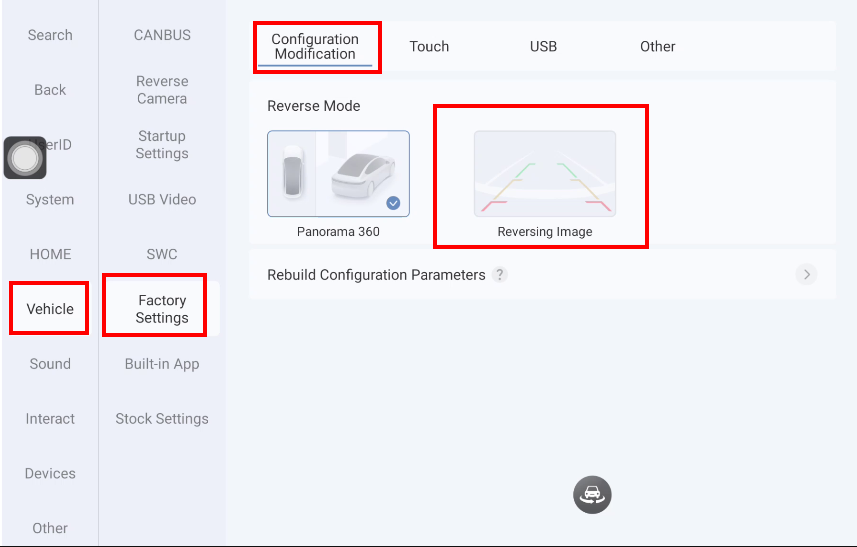This screenshot has height=547, width=857.
Task: Go to Startup Settings
Action: pyautogui.click(x=162, y=145)
